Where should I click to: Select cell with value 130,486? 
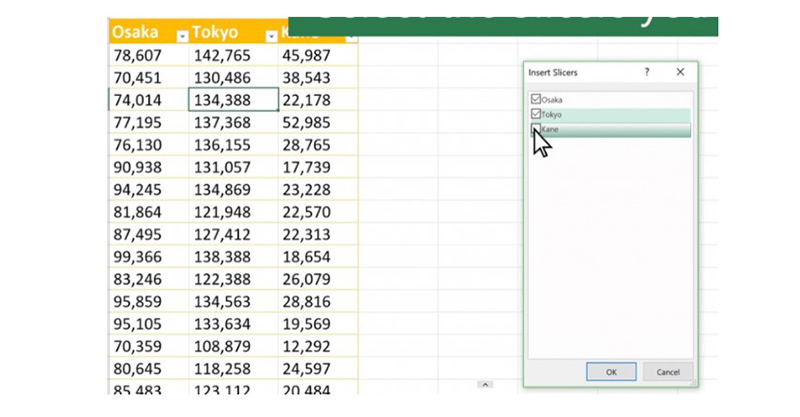tap(234, 78)
